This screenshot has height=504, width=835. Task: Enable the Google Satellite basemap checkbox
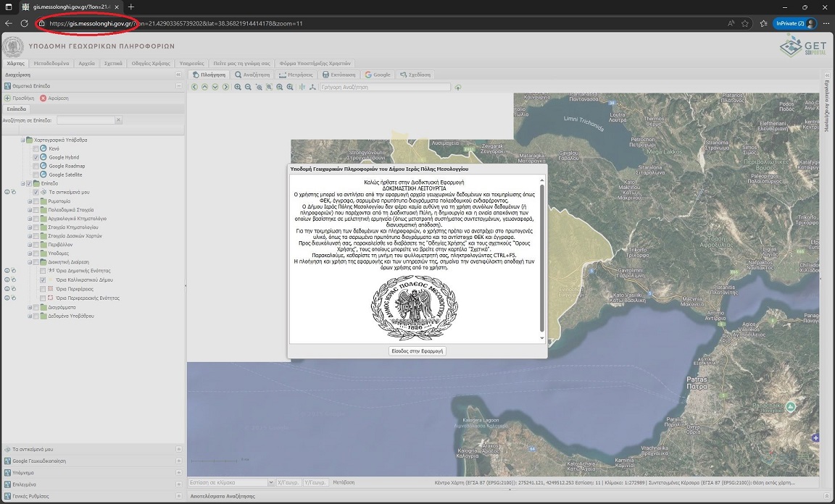point(36,175)
